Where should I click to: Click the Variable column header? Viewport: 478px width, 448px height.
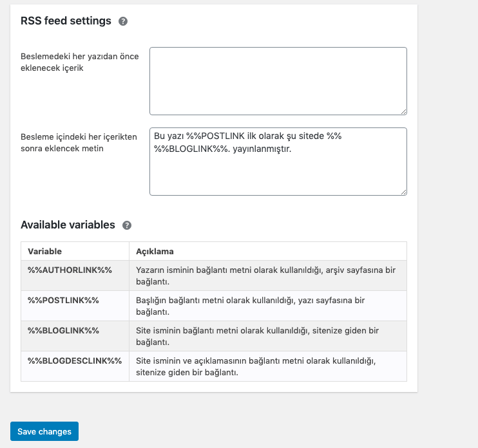(x=44, y=251)
